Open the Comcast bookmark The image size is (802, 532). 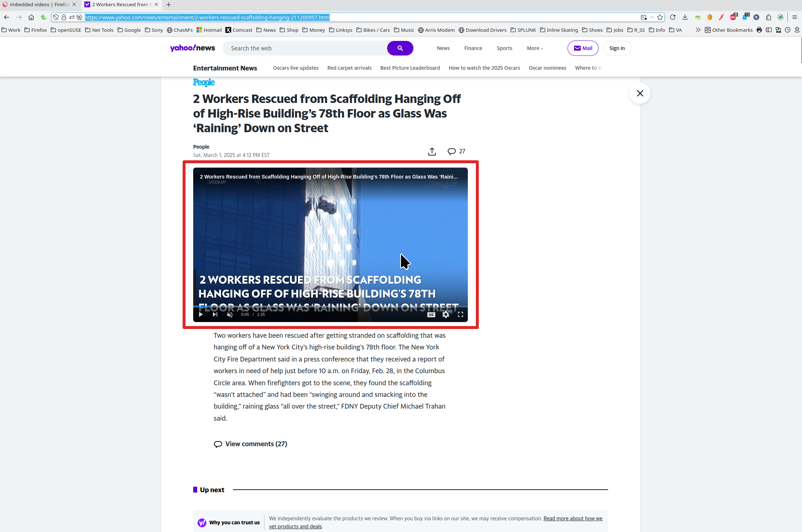[x=239, y=30]
